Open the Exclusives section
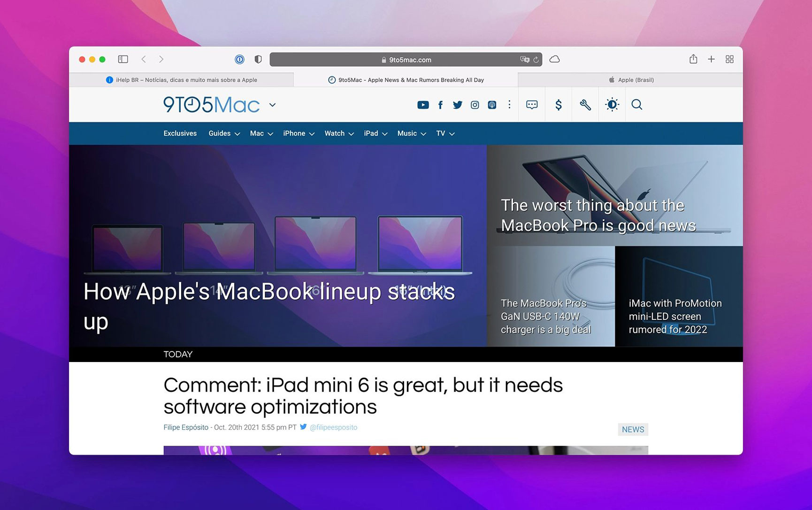 point(180,133)
